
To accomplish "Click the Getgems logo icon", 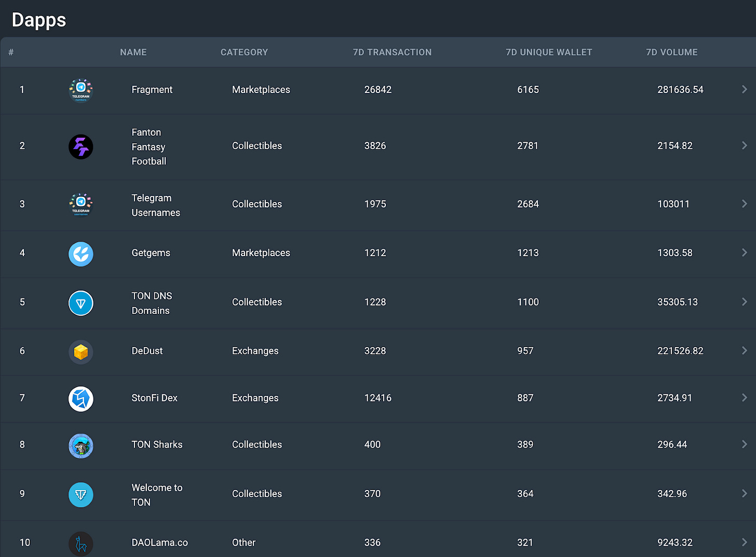I will click(x=81, y=254).
